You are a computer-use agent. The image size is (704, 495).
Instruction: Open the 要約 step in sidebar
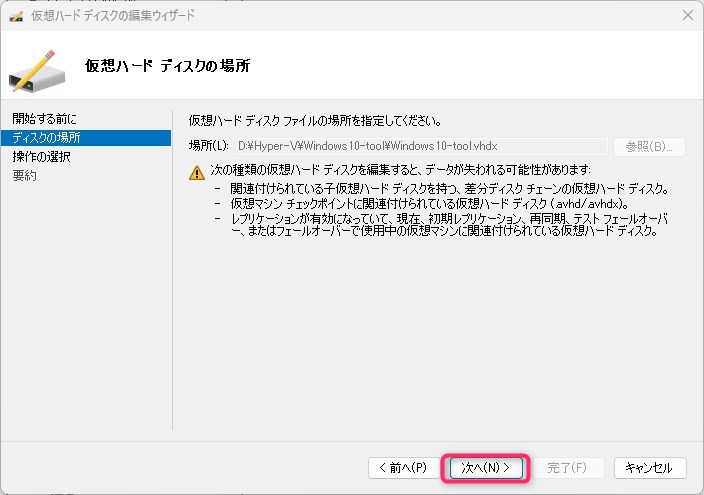pyautogui.click(x=25, y=175)
